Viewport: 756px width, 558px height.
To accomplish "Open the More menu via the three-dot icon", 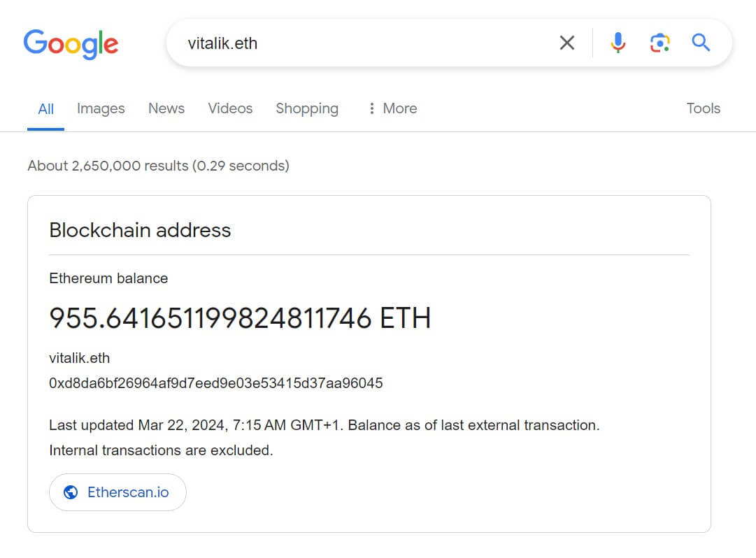I will click(372, 108).
